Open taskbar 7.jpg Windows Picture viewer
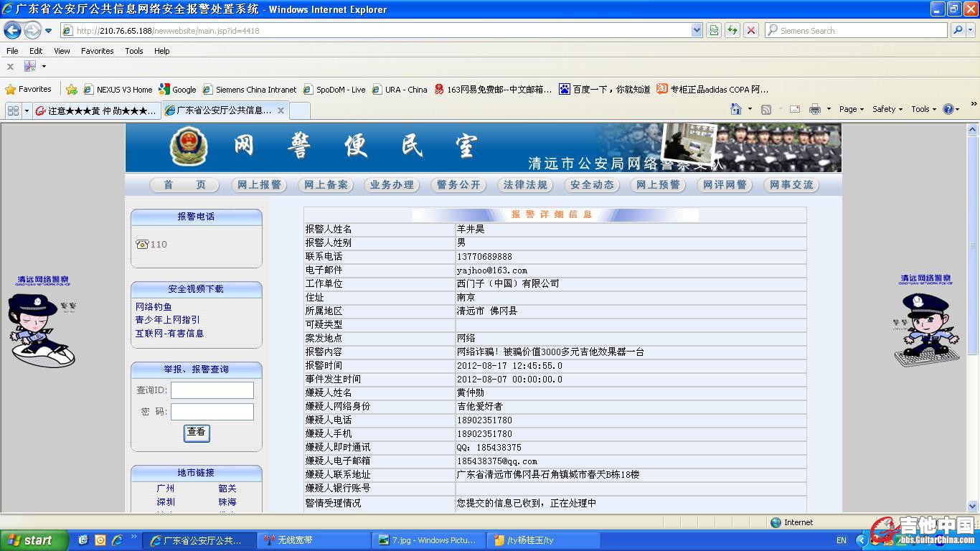The height and width of the screenshot is (551, 980). coord(429,540)
